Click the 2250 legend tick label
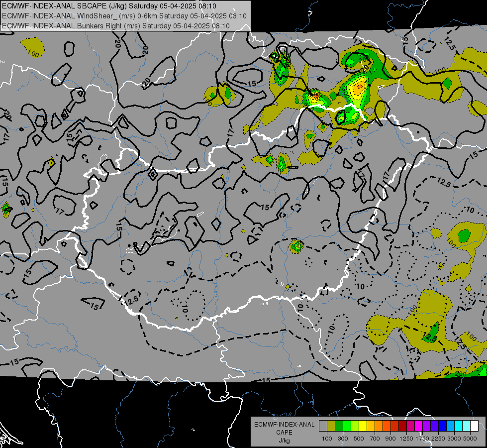487x448 pixels. 438,439
